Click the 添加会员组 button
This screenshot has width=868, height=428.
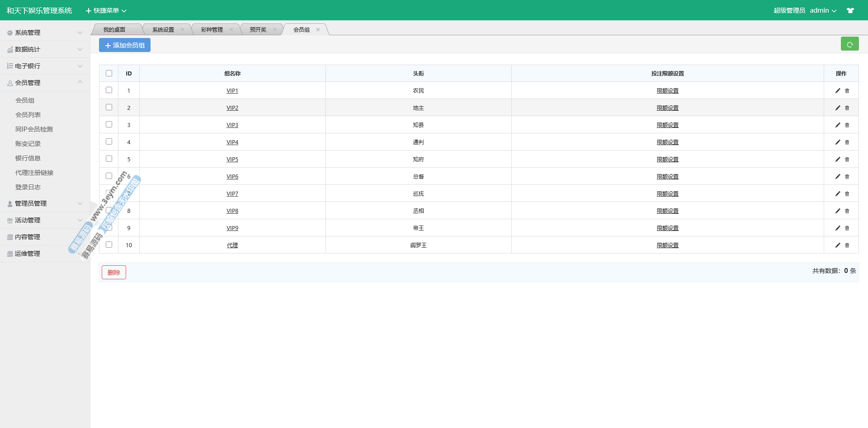[125, 45]
